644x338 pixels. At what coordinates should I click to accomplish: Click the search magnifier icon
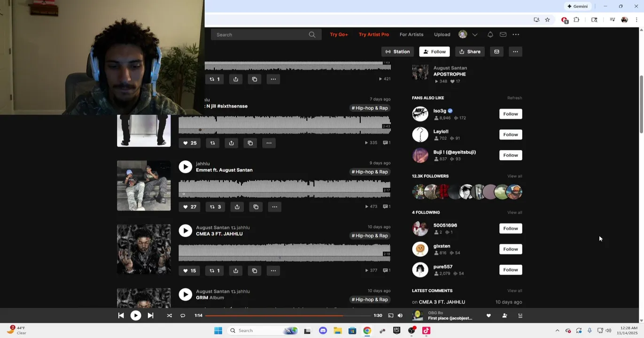312,34
